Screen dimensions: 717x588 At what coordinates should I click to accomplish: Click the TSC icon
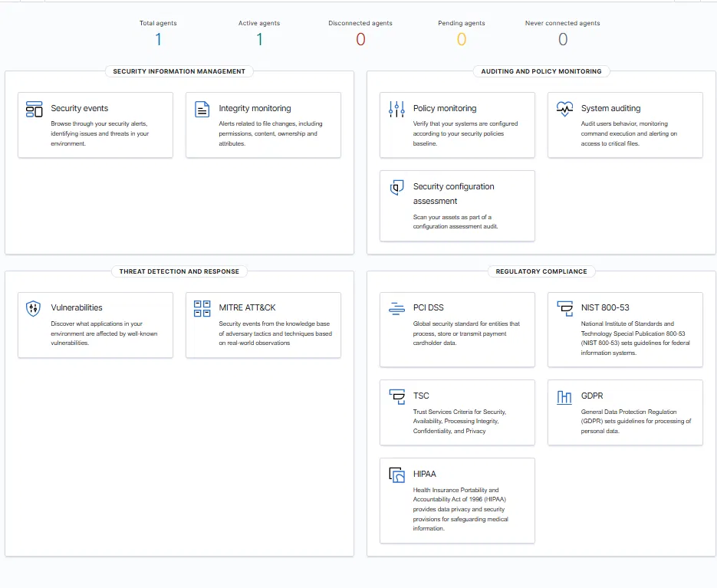click(396, 396)
